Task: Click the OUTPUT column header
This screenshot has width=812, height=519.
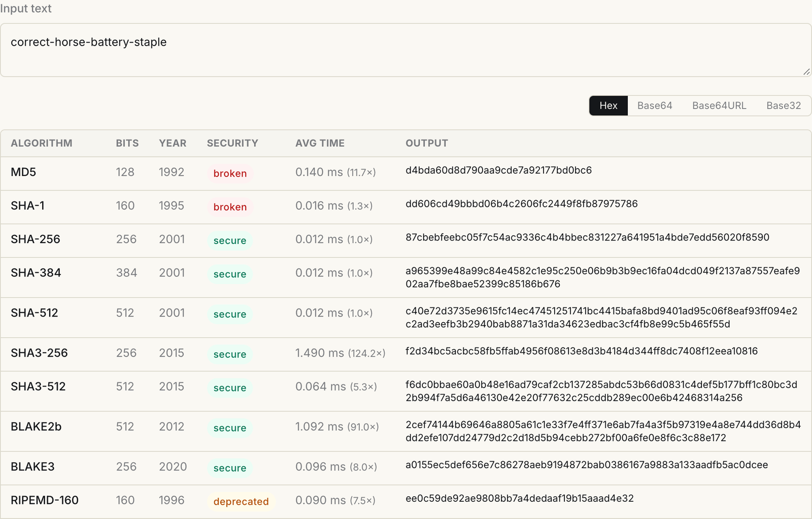Action: pos(427,143)
